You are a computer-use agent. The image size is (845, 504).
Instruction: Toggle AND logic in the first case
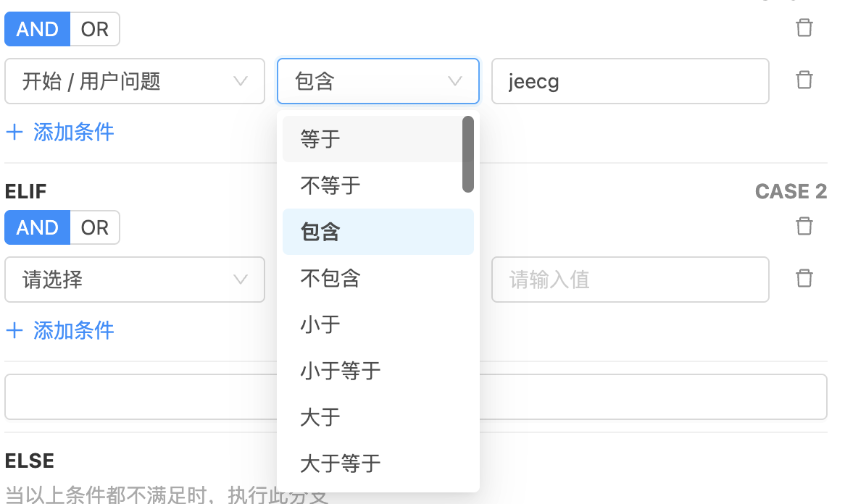[x=38, y=29]
